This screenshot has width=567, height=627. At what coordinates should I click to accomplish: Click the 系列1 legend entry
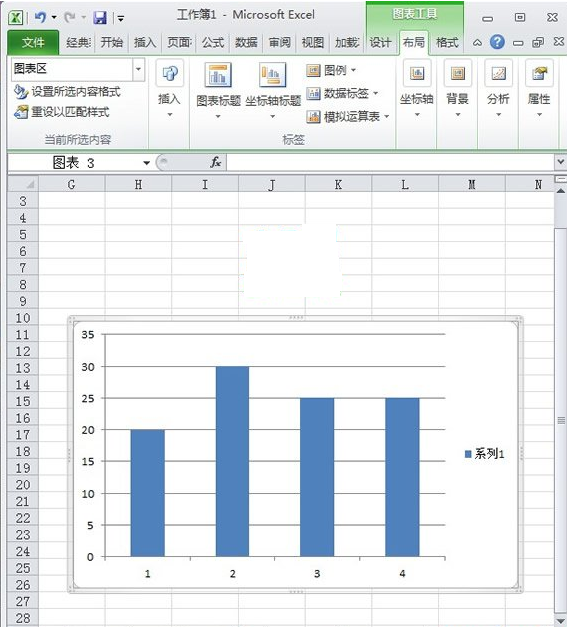tap(484, 454)
